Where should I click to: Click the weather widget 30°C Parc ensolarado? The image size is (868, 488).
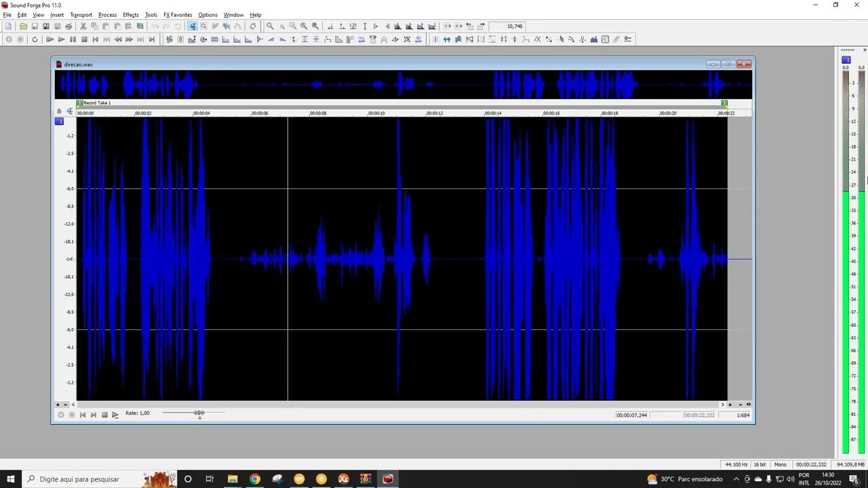(x=685, y=479)
